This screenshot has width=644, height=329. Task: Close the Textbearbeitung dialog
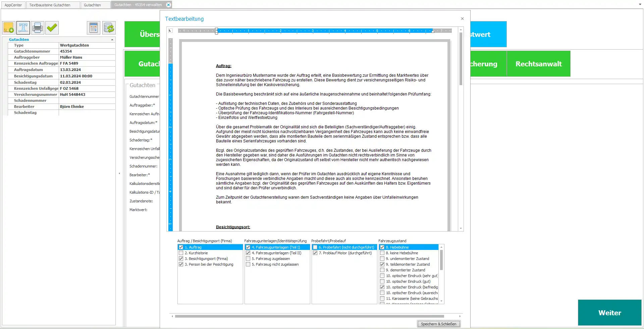tap(462, 19)
